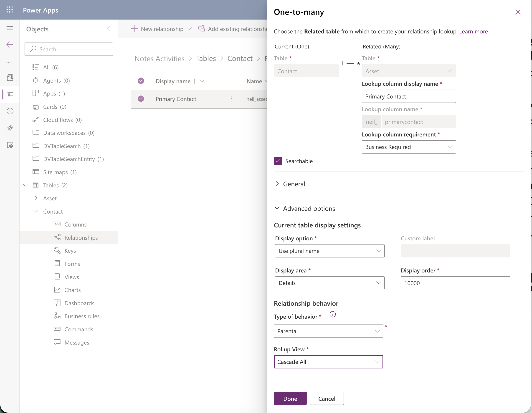
Task: Click the Done button
Action: 290,398
